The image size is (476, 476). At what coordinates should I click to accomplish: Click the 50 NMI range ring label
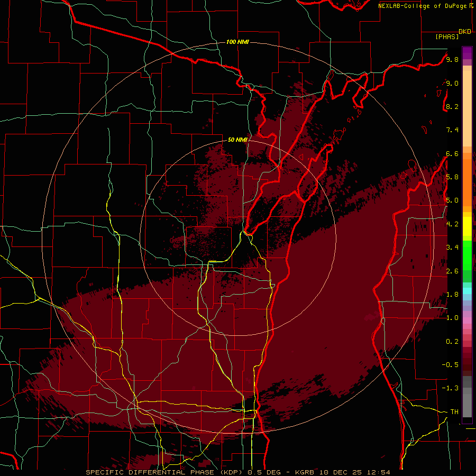point(237,140)
